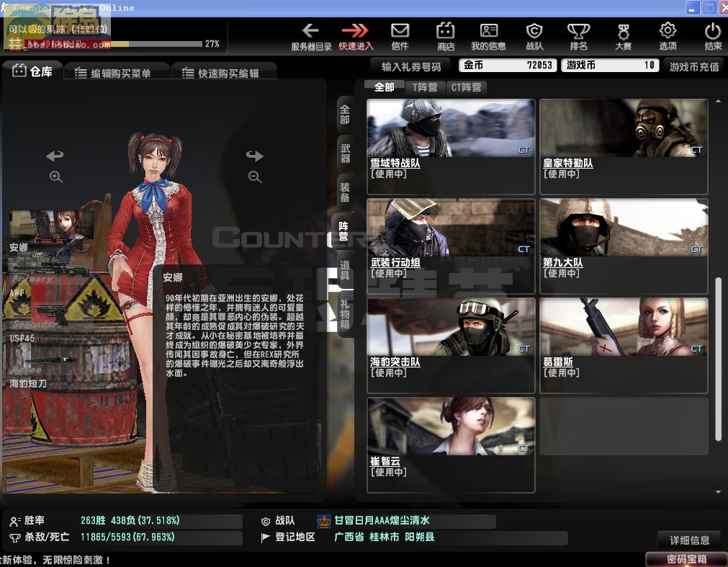Filter by T阵营 tab

coord(425,87)
